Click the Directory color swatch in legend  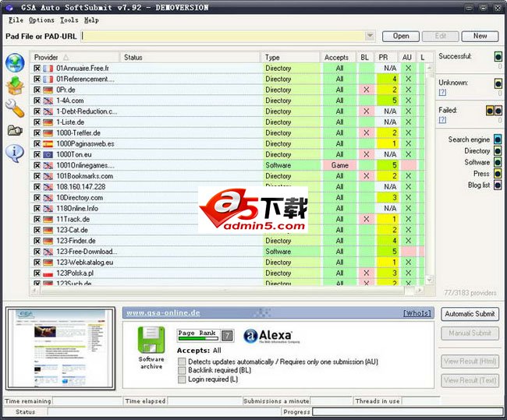pos(498,151)
